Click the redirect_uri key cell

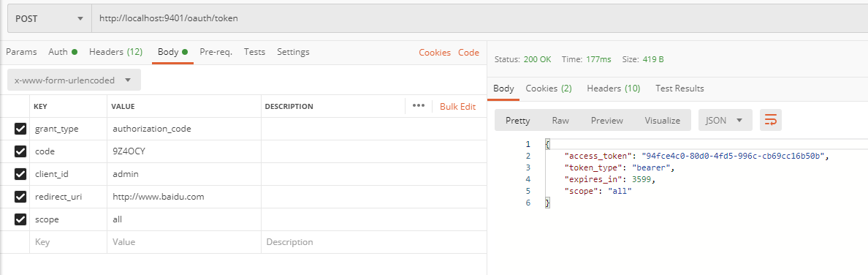pyautogui.click(x=68, y=197)
